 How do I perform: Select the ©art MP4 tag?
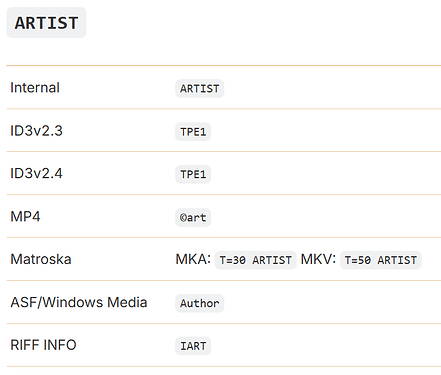click(193, 217)
